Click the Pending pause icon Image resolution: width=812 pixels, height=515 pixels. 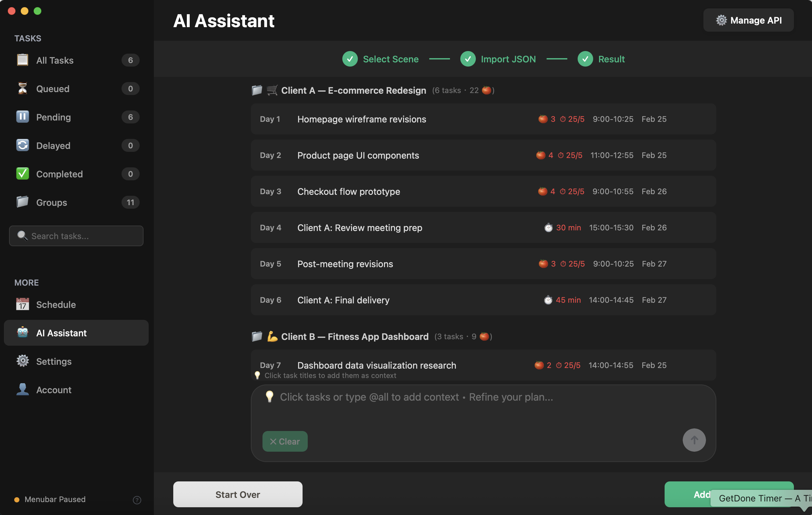22,117
